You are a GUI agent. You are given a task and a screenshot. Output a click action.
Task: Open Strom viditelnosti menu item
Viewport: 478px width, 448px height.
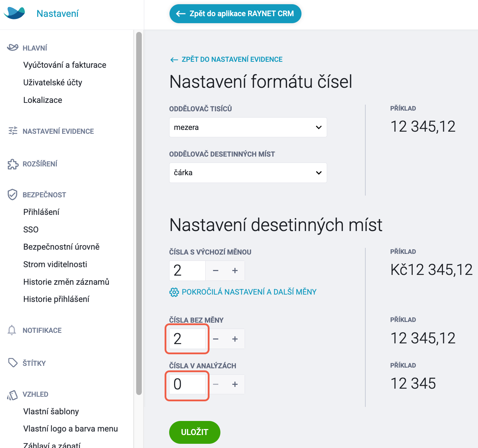click(55, 264)
